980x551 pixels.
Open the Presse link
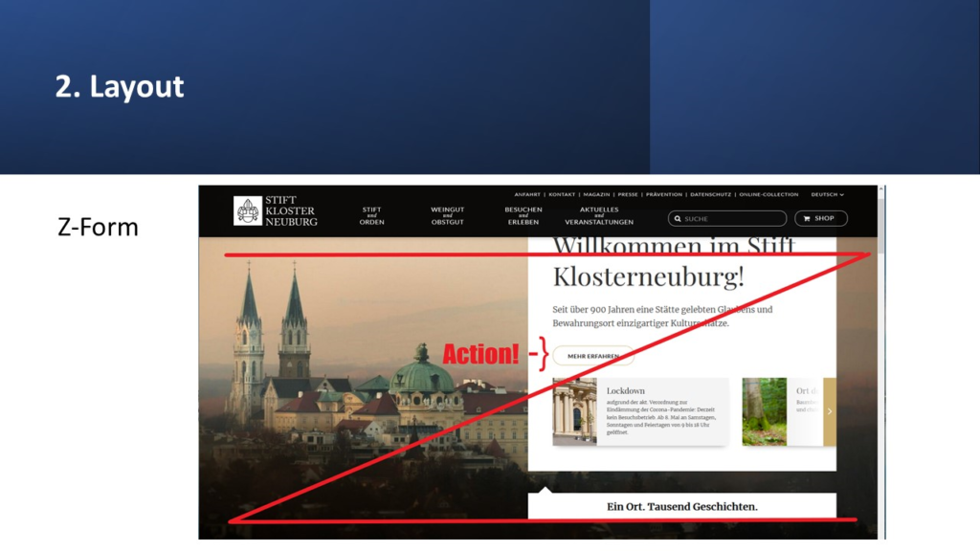pyautogui.click(x=628, y=194)
